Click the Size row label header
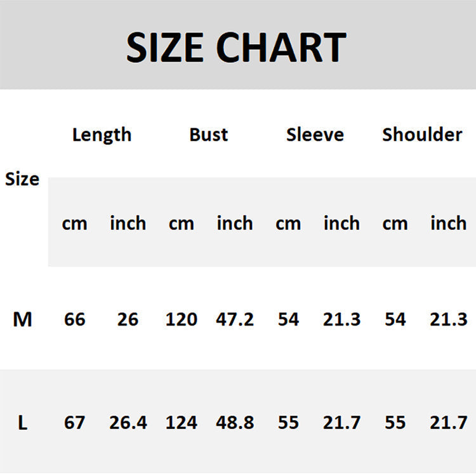476x476 pixels. tap(22, 179)
